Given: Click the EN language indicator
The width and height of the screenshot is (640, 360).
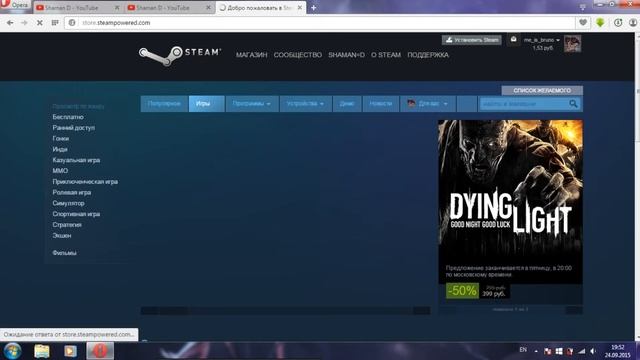Looking at the screenshot, I should [523, 350].
